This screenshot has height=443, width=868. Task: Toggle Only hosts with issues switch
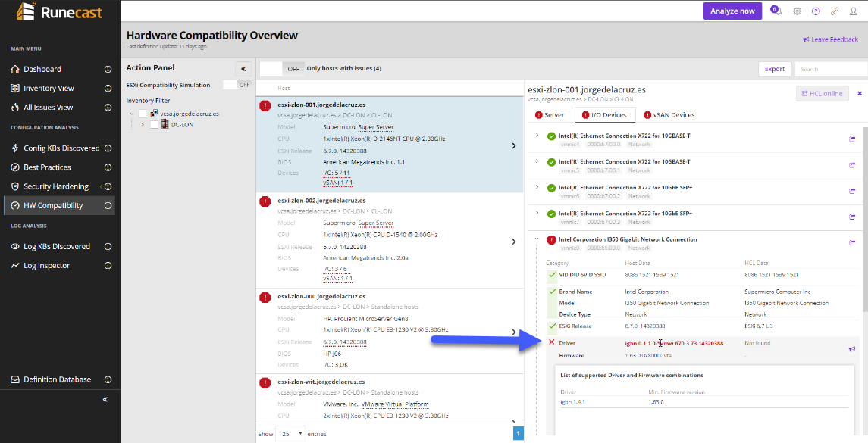281,69
